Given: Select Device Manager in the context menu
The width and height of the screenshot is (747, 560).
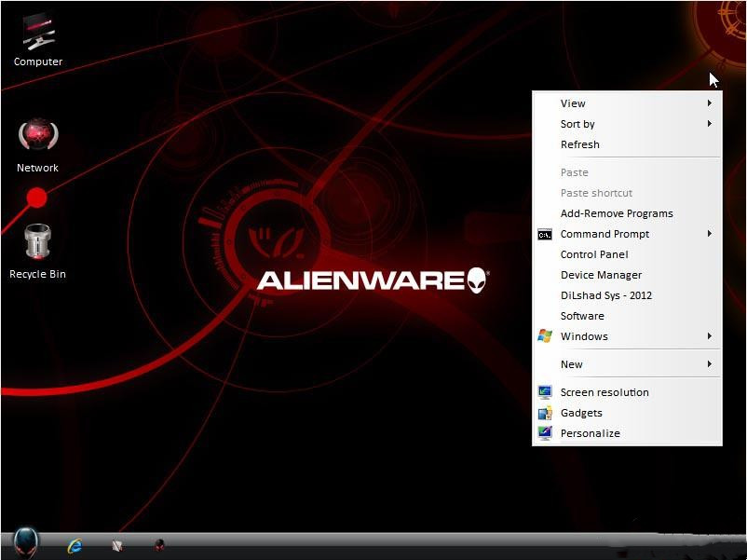Looking at the screenshot, I should [627, 275].
